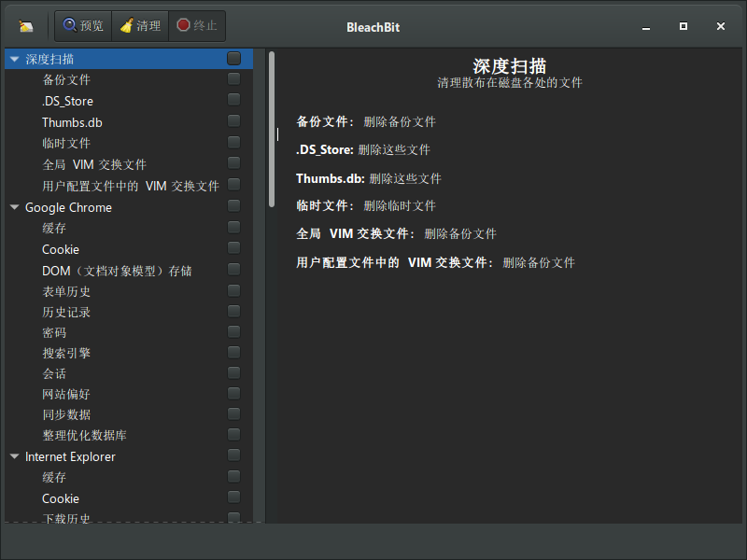Check Google Chrome Cookie checkbox
The height and width of the screenshot is (560, 747).
234,248
